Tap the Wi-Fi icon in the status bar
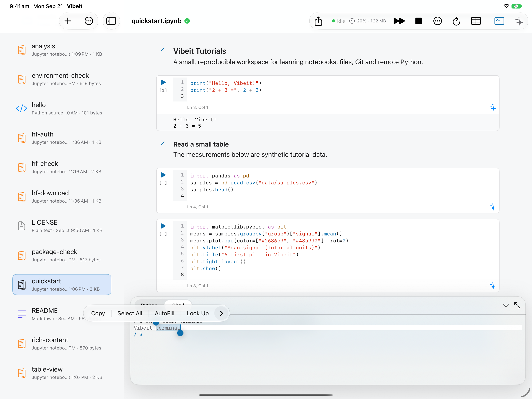This screenshot has width=532, height=399. [506, 6]
